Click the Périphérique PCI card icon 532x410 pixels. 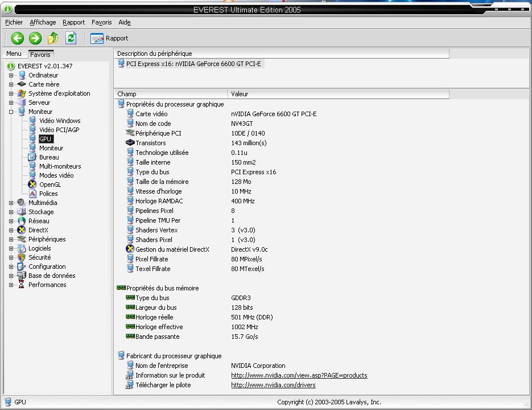pyautogui.click(x=130, y=133)
